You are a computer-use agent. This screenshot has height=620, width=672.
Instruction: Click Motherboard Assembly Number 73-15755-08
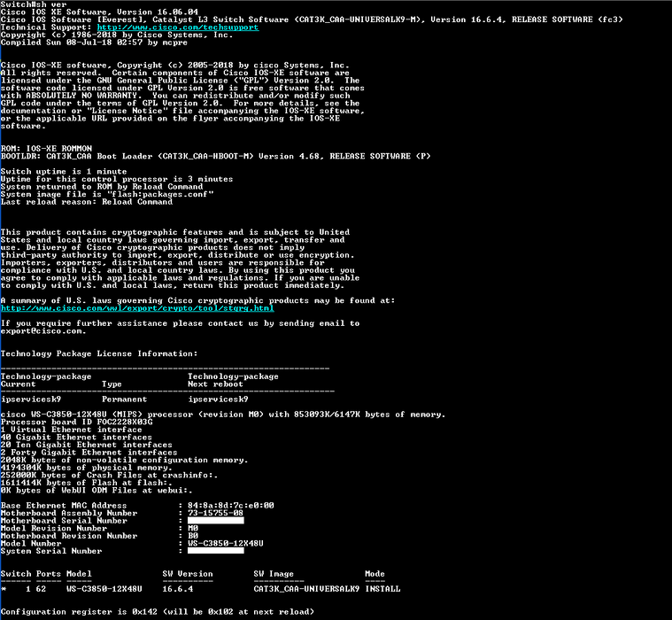pyautogui.click(x=215, y=513)
